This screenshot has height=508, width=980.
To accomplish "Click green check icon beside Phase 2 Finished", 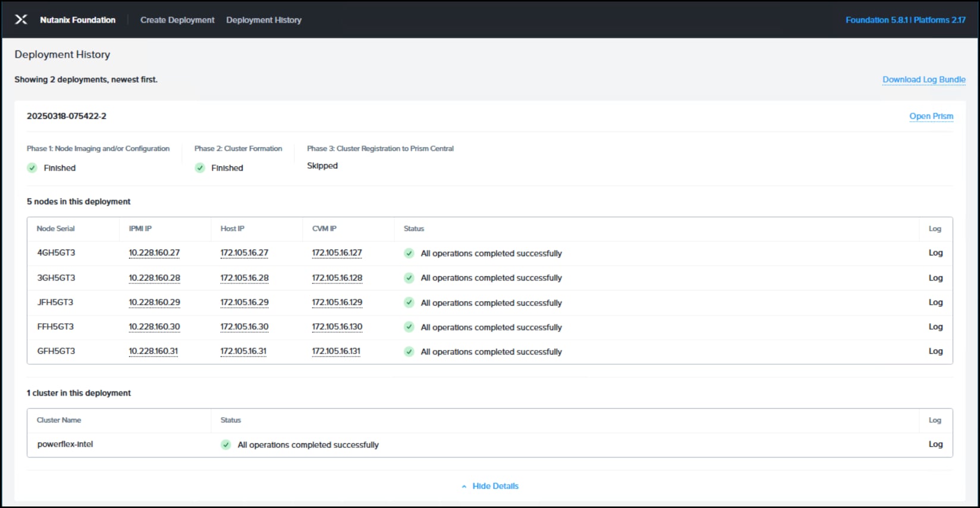I will click(200, 168).
